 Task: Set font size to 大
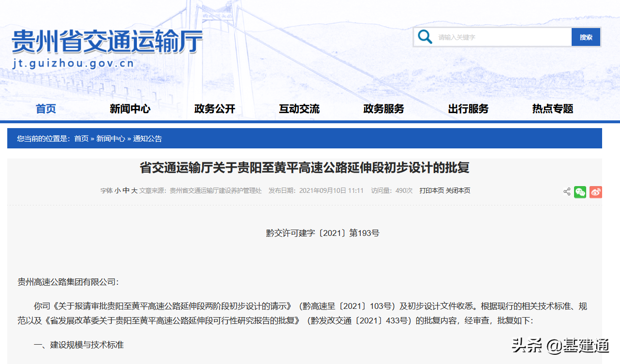[134, 191]
